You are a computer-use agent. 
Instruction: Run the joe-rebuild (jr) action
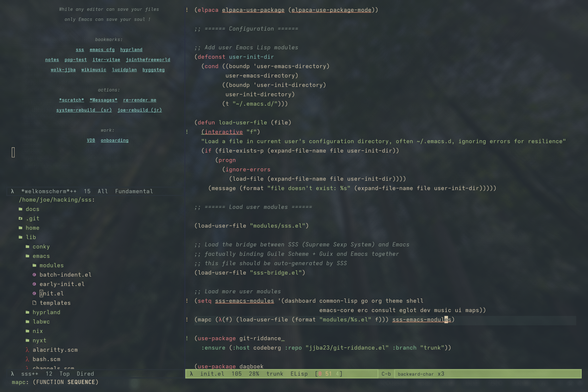point(140,110)
